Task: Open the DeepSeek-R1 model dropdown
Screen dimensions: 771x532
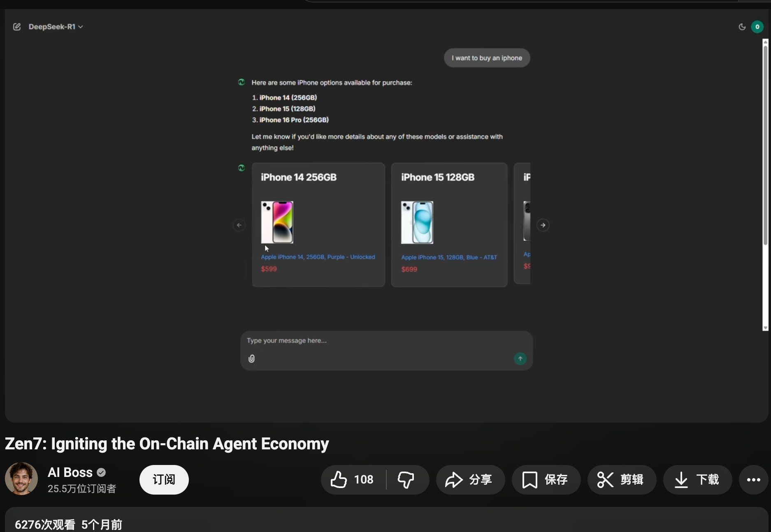Action: [x=56, y=27]
